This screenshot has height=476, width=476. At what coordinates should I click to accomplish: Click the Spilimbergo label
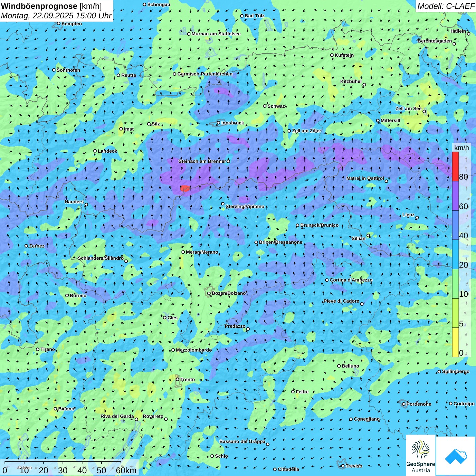point(456,372)
